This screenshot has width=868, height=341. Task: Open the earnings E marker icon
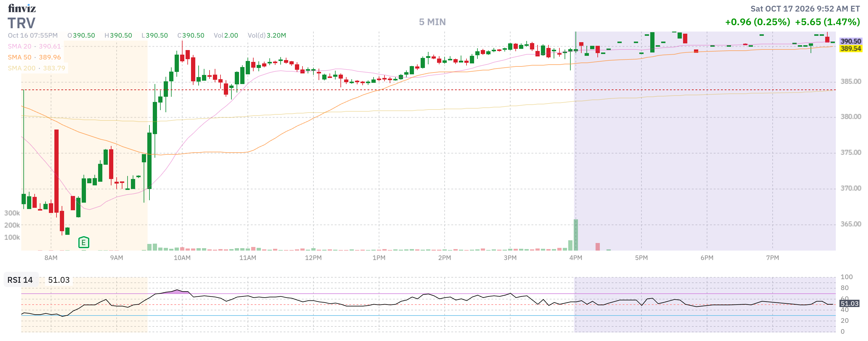pos(84,242)
